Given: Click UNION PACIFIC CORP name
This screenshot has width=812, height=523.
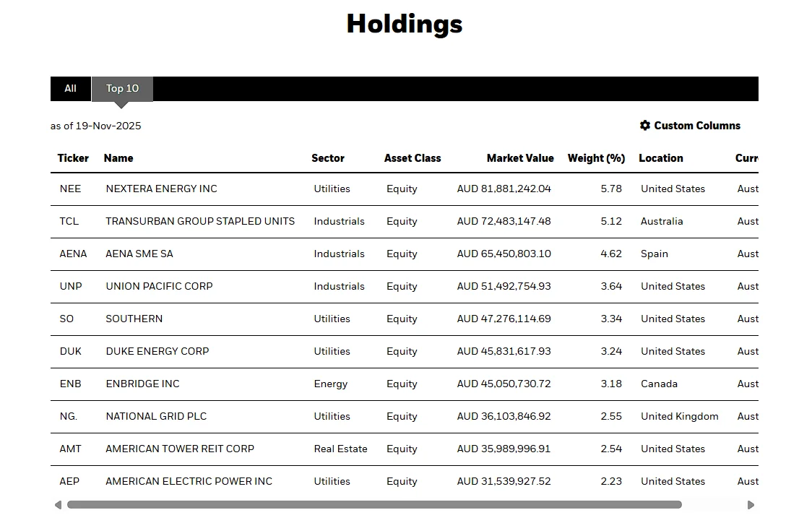Looking at the screenshot, I should click(x=159, y=286).
